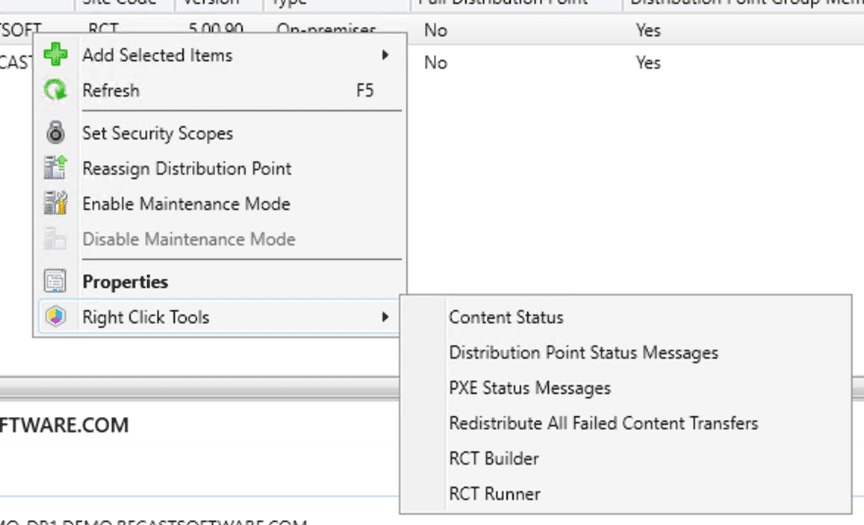The height and width of the screenshot is (525, 864).
Task: Choose Redistribute All Failed Content Transfers
Action: pyautogui.click(x=603, y=423)
